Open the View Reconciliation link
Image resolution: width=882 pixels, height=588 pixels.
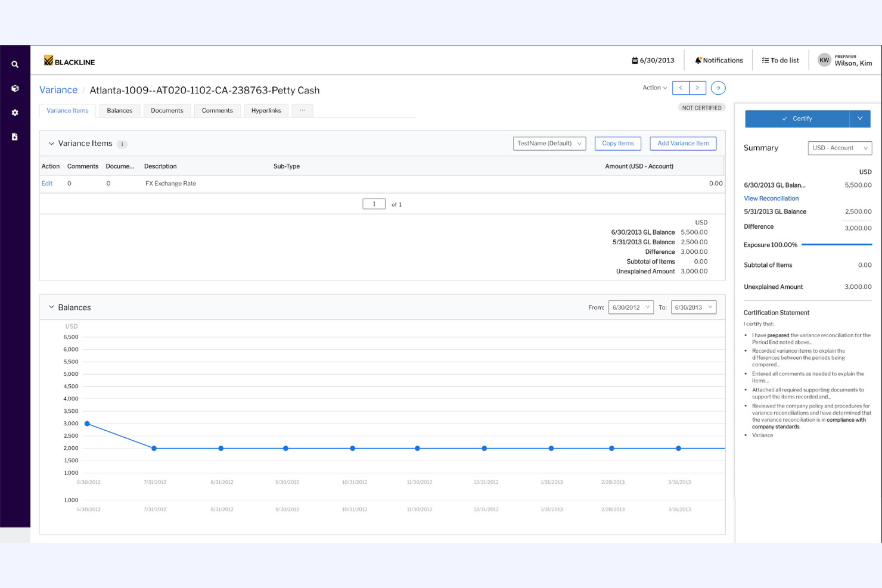click(771, 198)
